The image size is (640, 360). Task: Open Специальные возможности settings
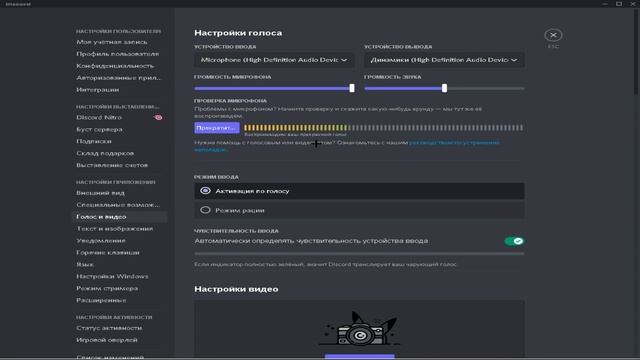click(x=119, y=204)
